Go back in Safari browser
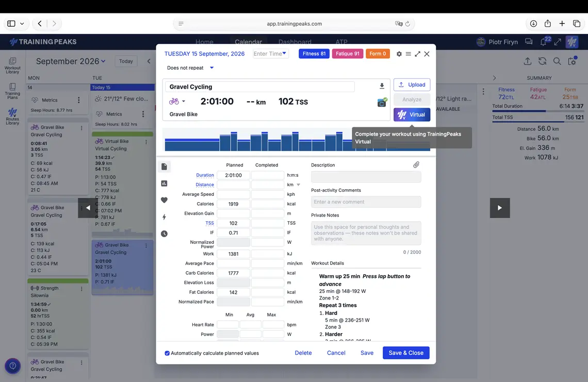Image resolution: width=588 pixels, height=382 pixels. tap(40, 24)
